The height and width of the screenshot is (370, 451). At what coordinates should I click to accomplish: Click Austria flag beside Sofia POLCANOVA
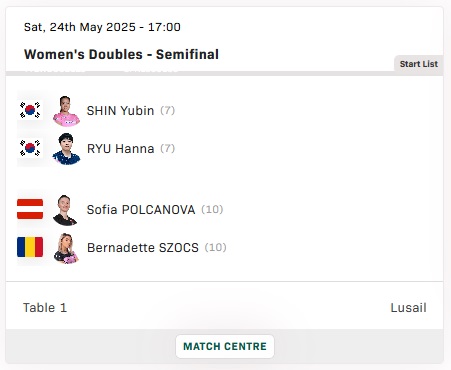30,209
